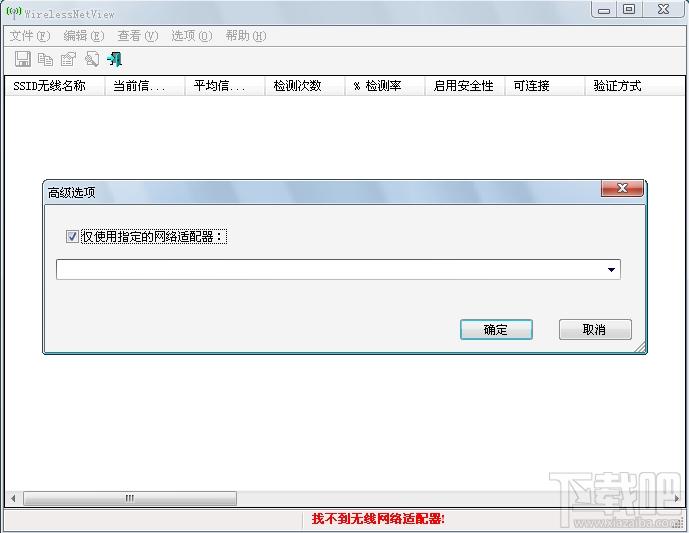The width and height of the screenshot is (689, 533).
Task: Toggle 仅使用指定的网络适配器 checkbox
Action: [72, 237]
